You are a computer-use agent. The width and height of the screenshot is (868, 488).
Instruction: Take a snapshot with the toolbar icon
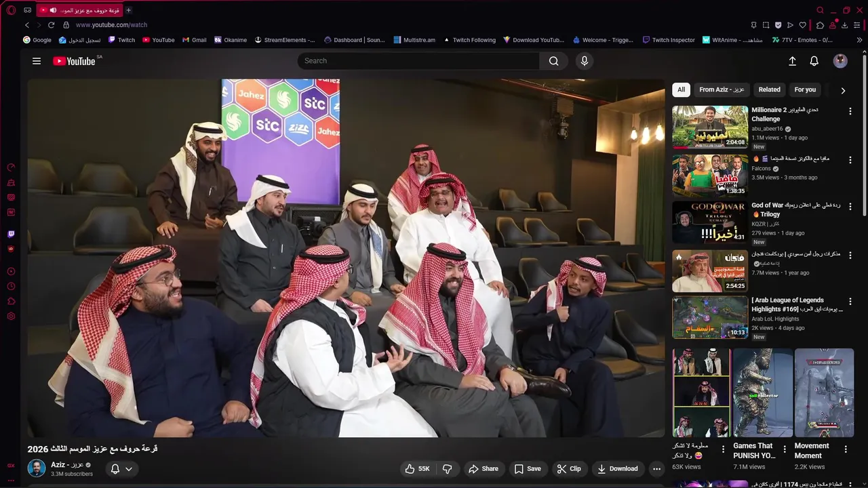pos(766,25)
